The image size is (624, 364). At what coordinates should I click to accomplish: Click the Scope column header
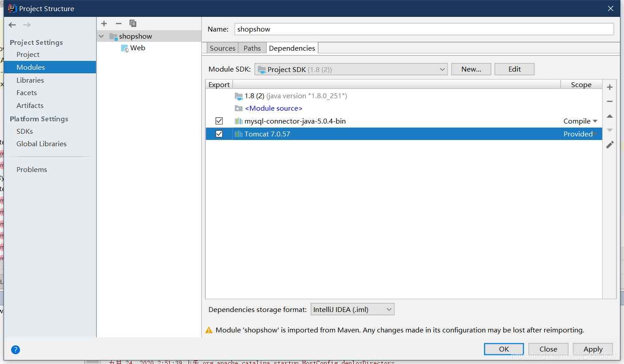click(581, 84)
